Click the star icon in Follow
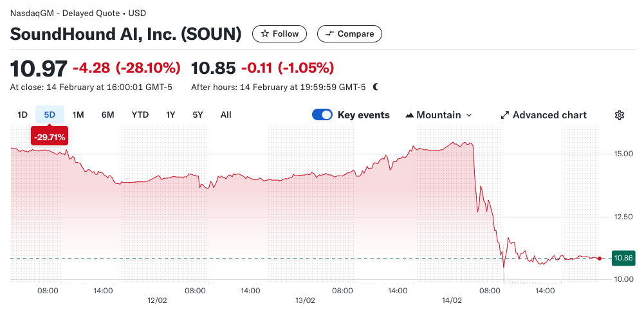644x310 pixels. point(265,34)
